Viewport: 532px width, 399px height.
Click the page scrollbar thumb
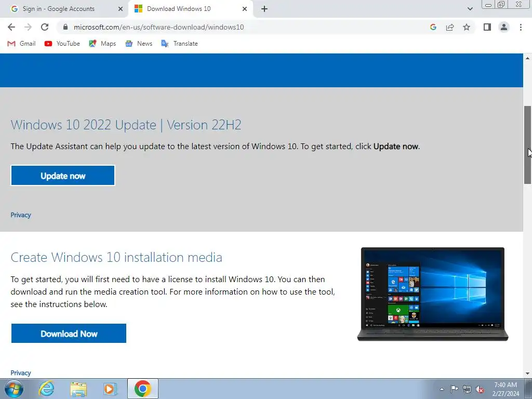tap(528, 145)
